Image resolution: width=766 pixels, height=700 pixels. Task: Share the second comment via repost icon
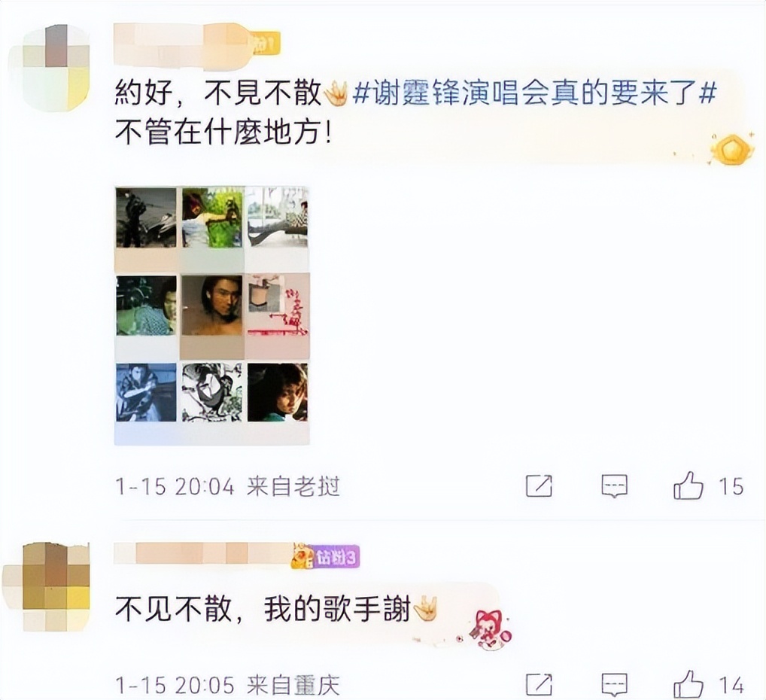click(x=539, y=685)
